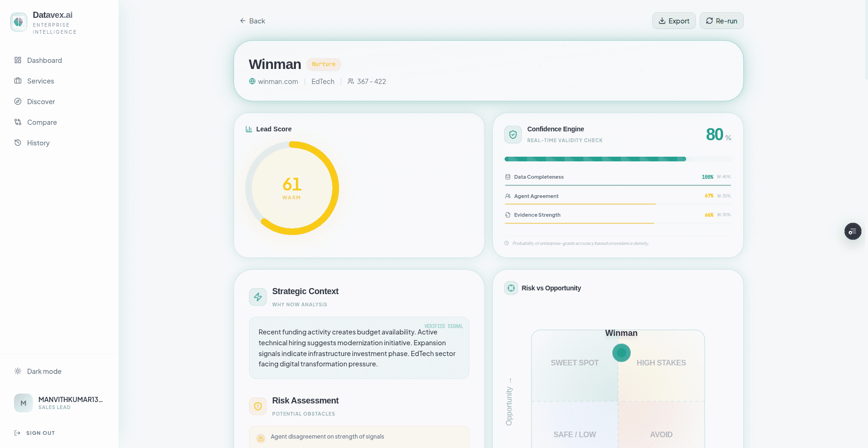Click the refresh icon in Re-run
868x448 pixels.
(709, 21)
